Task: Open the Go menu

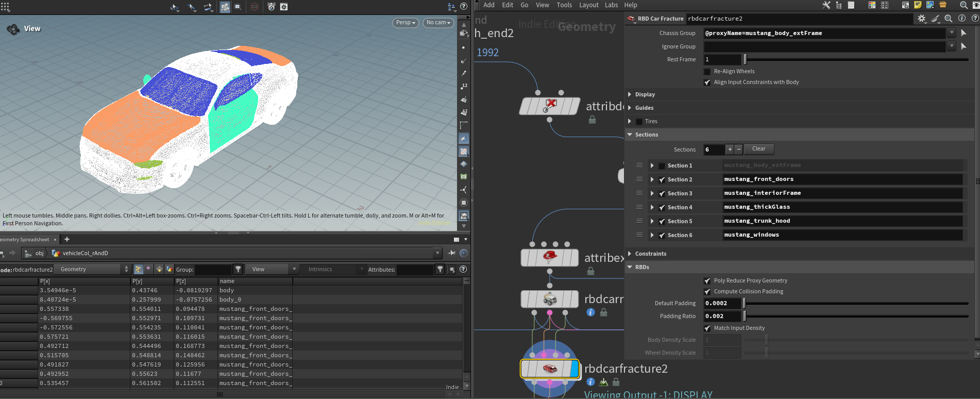Action: pos(525,5)
